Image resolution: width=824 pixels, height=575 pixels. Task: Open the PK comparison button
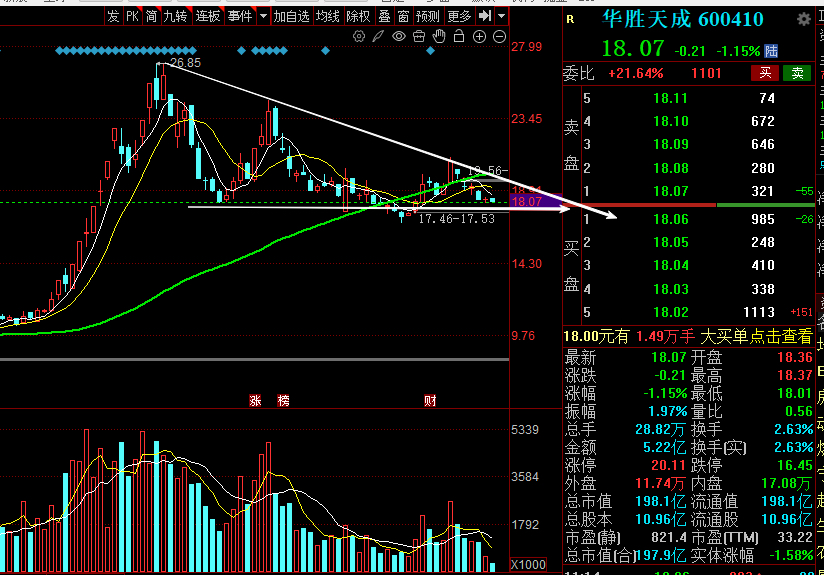pos(132,16)
